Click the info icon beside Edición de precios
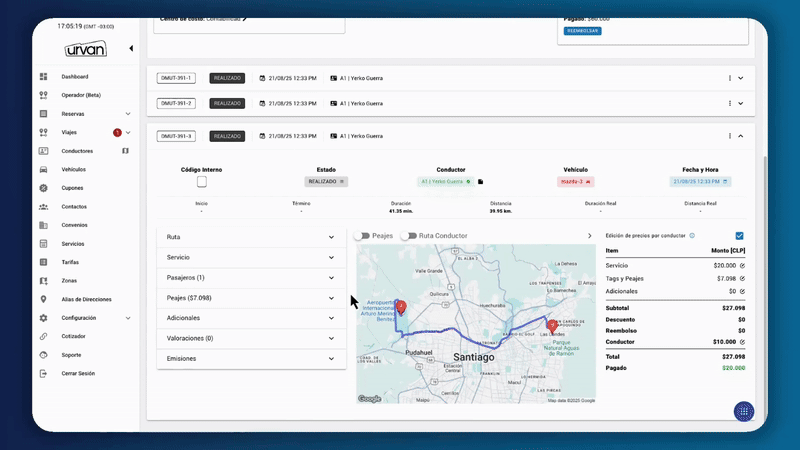Image resolution: width=800 pixels, height=450 pixels. pos(692,236)
